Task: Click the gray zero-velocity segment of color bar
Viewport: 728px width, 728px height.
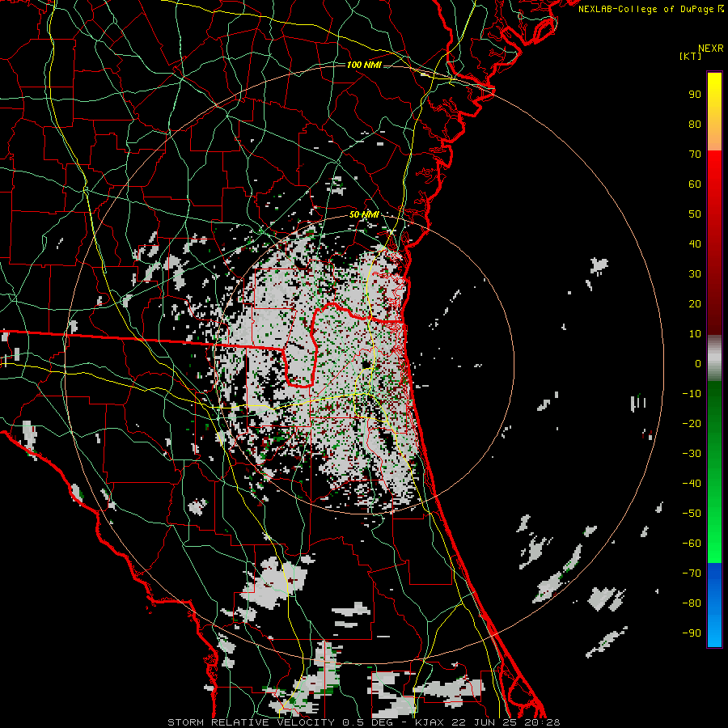Action: coord(714,358)
